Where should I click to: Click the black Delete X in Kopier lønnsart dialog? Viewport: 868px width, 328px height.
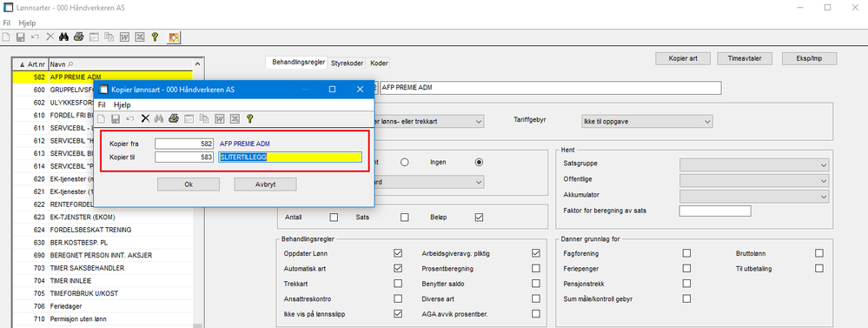tap(145, 118)
